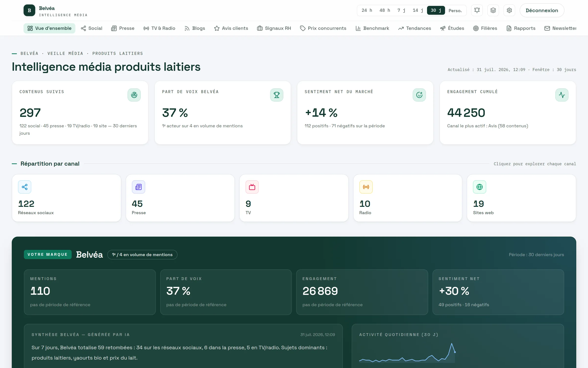Click the Mentions 110 tile

(x=90, y=292)
